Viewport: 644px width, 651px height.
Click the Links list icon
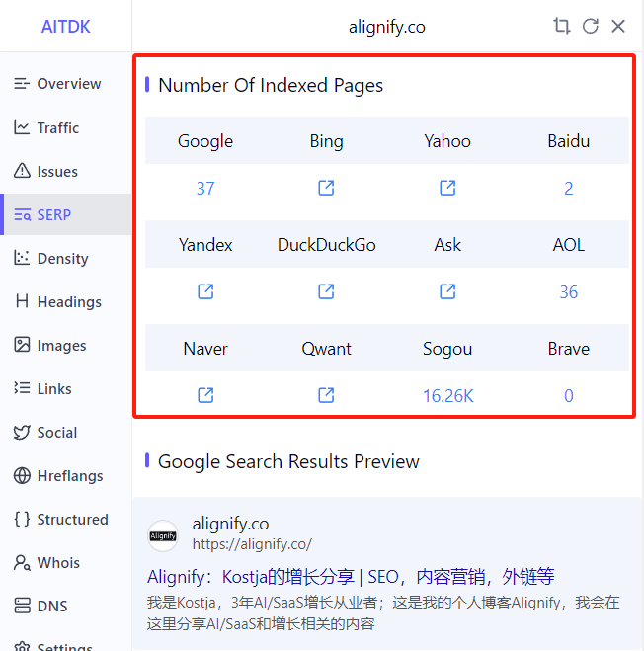pos(22,388)
